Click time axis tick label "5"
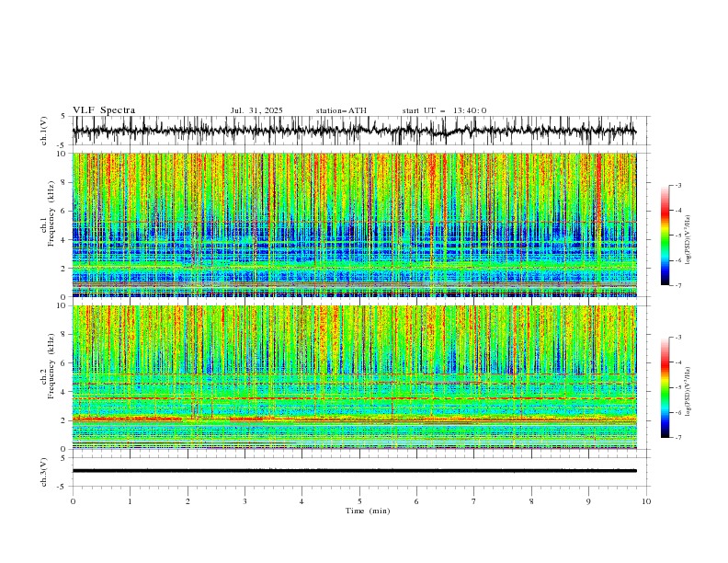728x563 pixels. [x=359, y=501]
